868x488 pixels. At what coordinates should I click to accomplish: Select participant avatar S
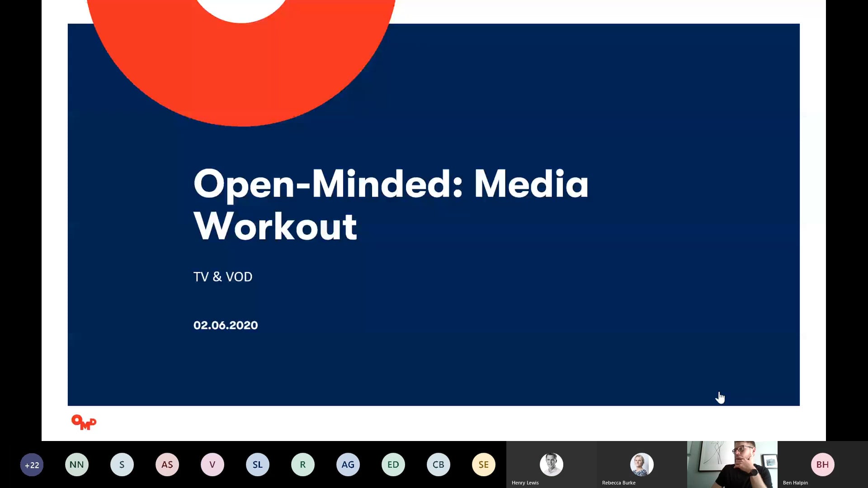(122, 465)
